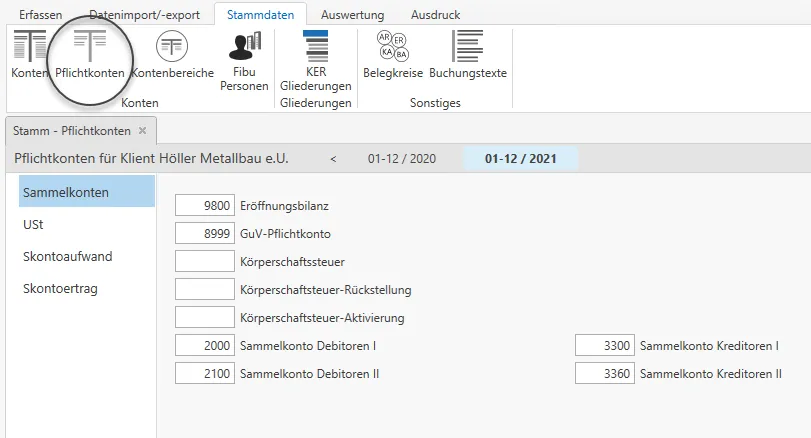Click the Sammelkonto Kreditoren II label
The width and height of the screenshot is (811, 438).
(711, 373)
